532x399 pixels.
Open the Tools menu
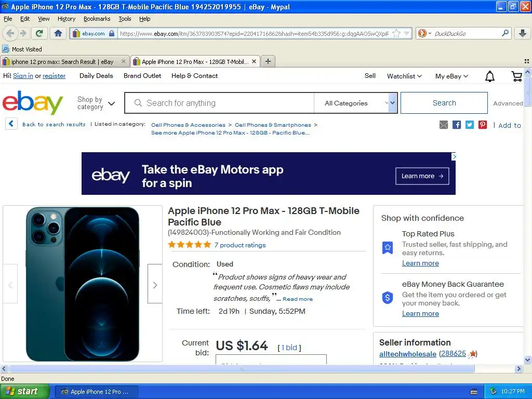(x=125, y=19)
